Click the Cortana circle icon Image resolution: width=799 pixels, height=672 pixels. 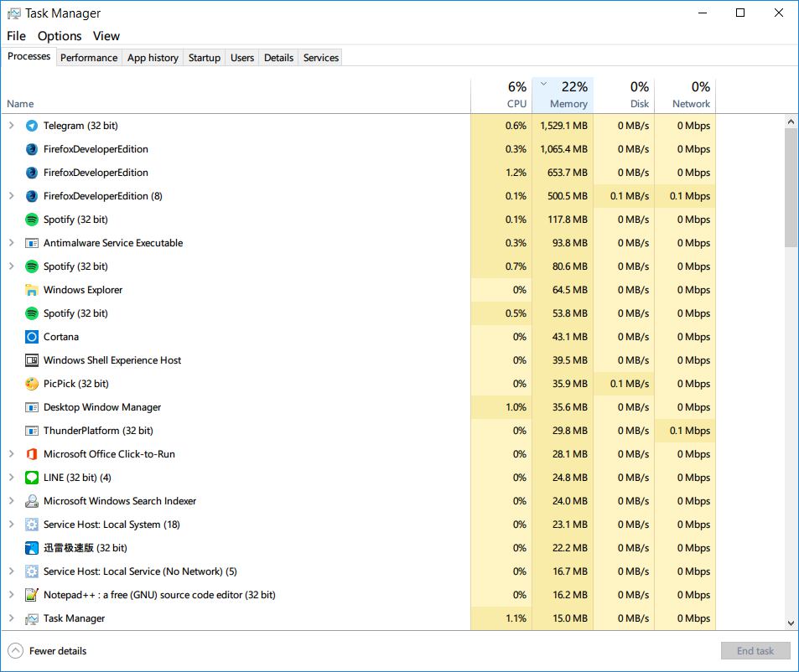coord(32,337)
